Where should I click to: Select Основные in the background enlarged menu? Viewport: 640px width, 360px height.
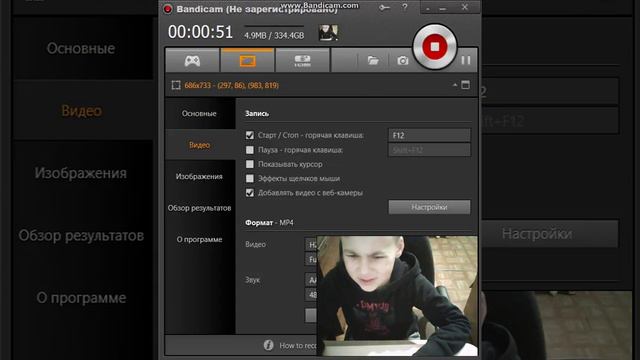point(81,48)
